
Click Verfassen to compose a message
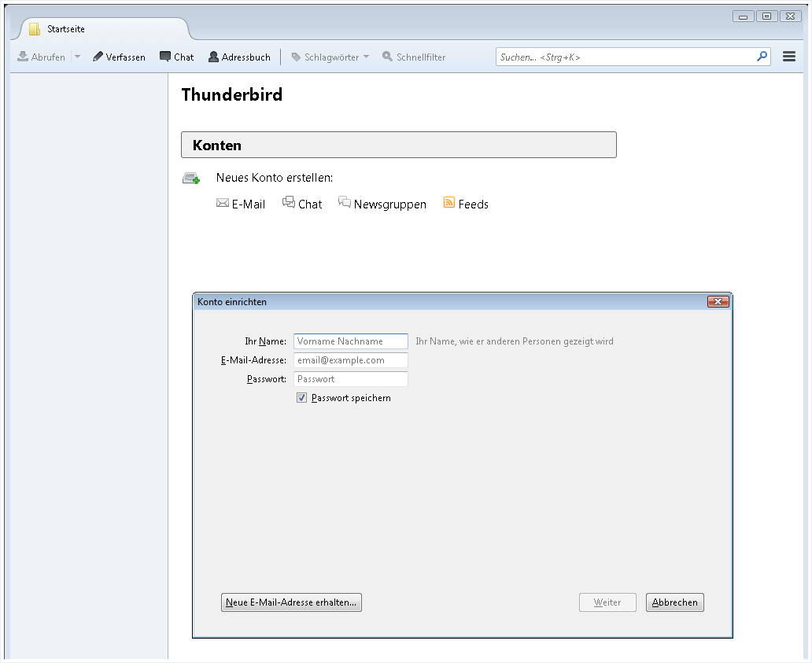click(x=119, y=57)
